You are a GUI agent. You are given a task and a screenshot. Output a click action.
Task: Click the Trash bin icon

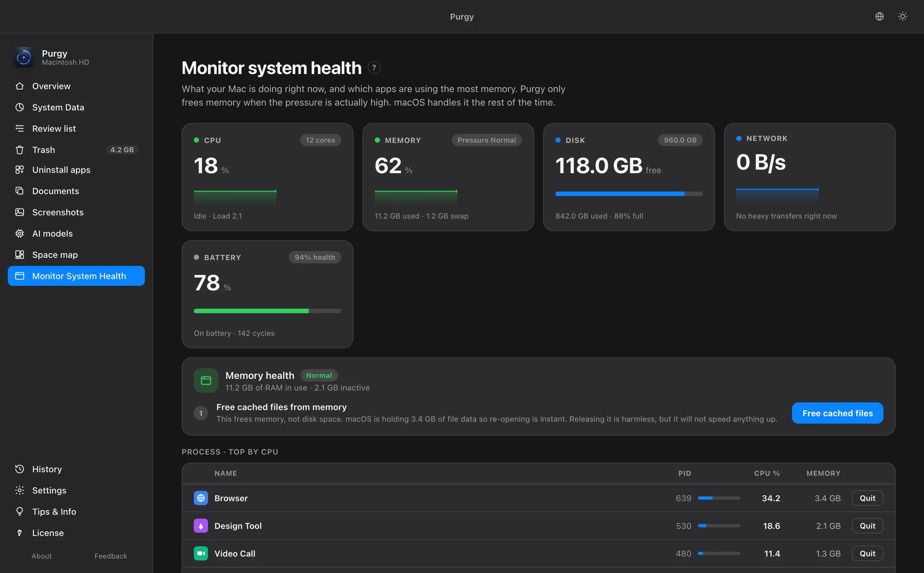pyautogui.click(x=20, y=150)
